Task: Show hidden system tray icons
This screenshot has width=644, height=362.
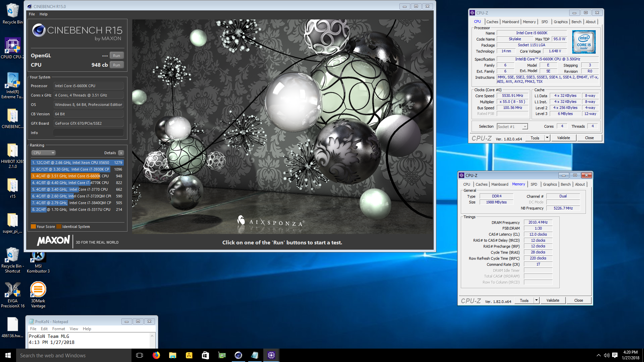Action: (x=598, y=355)
